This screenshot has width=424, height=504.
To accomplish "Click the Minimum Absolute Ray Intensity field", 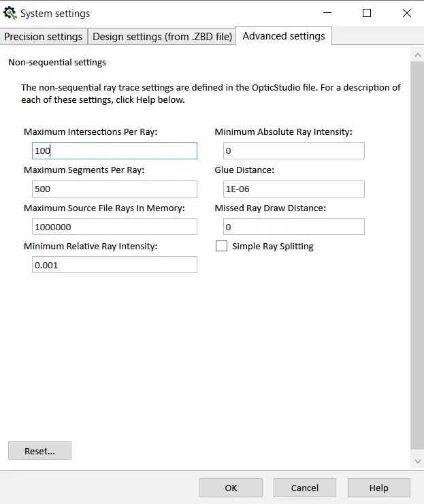I will coord(294,151).
